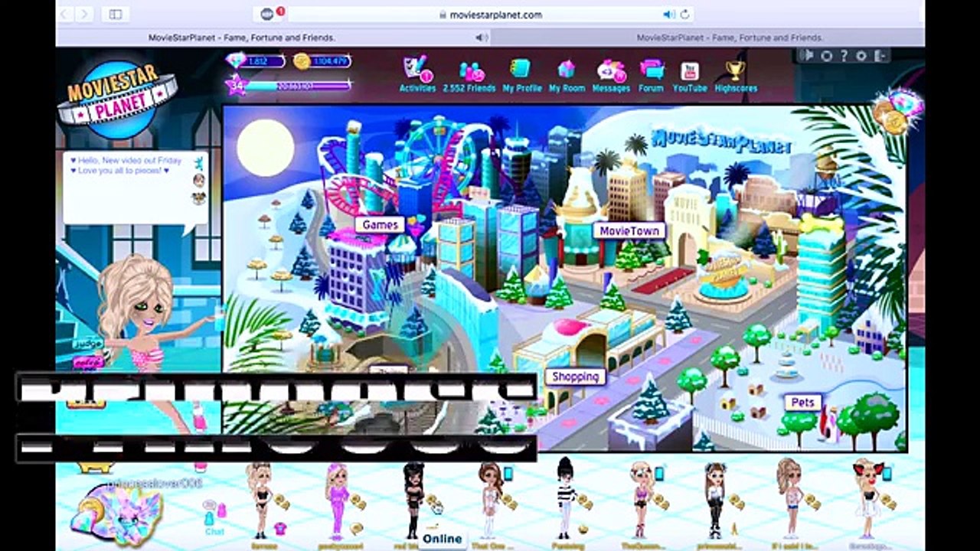Image resolution: width=980 pixels, height=551 pixels.
Task: Click the experience progress bar
Action: coord(298,86)
